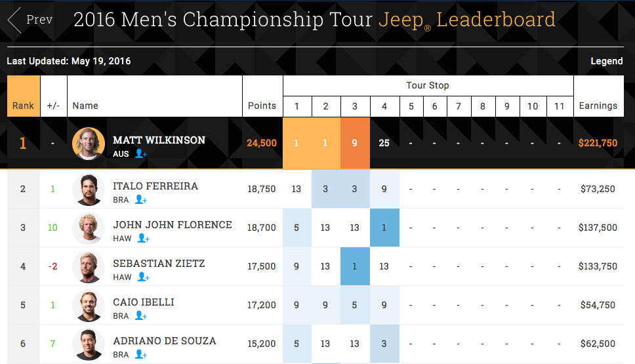Click follow icon for Sebastian Zietz
The height and width of the screenshot is (364, 635).
coord(142,277)
